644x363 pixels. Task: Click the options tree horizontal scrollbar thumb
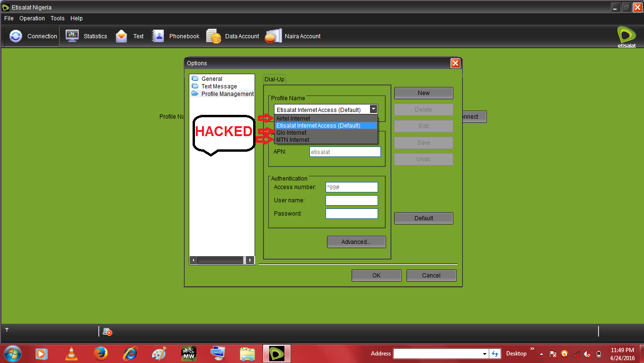click(x=221, y=260)
